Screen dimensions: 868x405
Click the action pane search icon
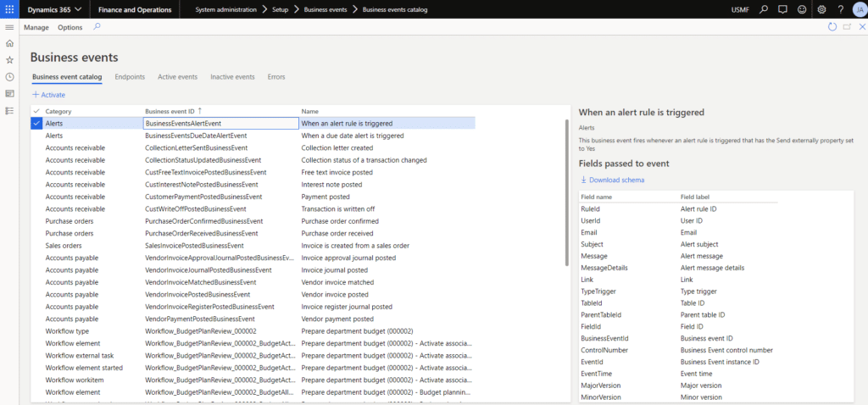pyautogui.click(x=97, y=26)
